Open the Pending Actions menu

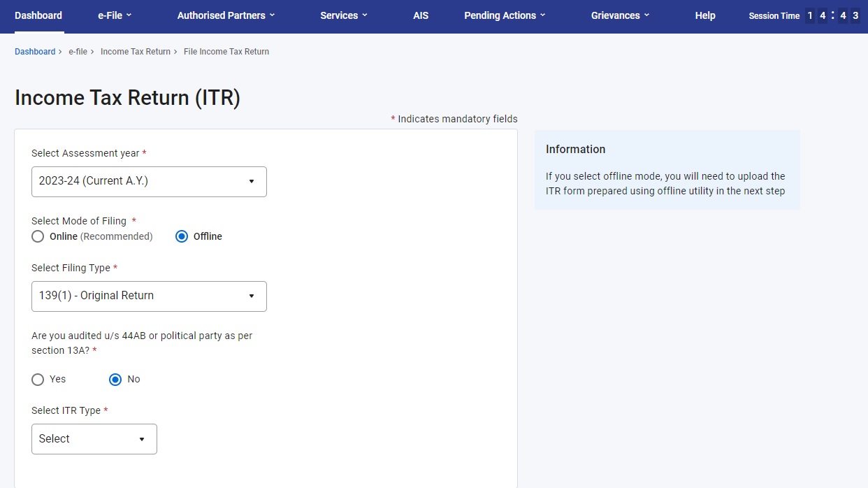pyautogui.click(x=504, y=15)
